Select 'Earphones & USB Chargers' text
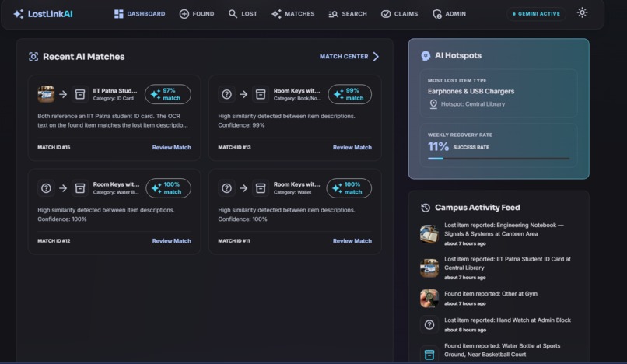 (x=471, y=91)
